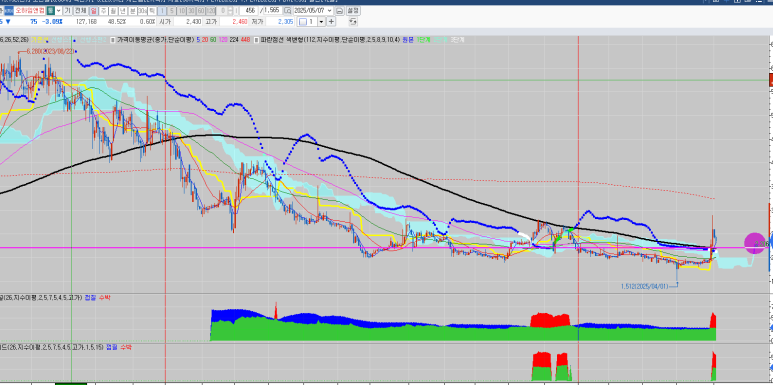Toggle the checkbox left of number 1

click(x=303, y=22)
